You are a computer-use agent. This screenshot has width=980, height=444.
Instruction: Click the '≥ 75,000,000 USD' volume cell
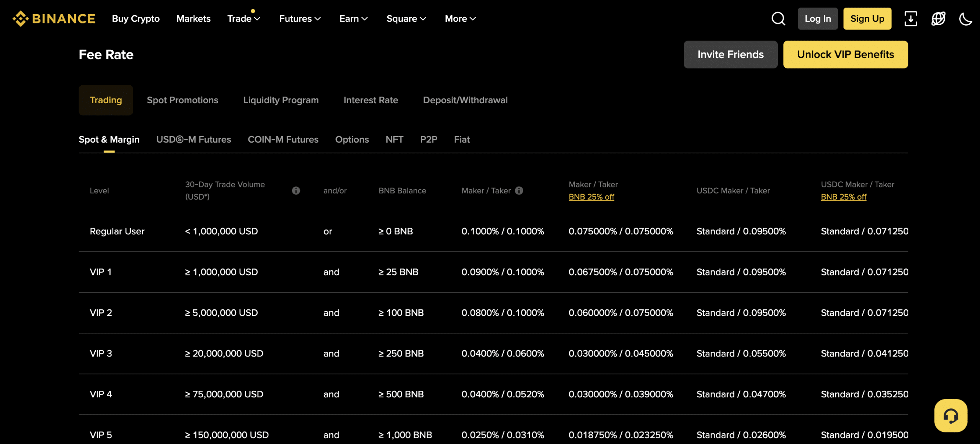pos(224,394)
